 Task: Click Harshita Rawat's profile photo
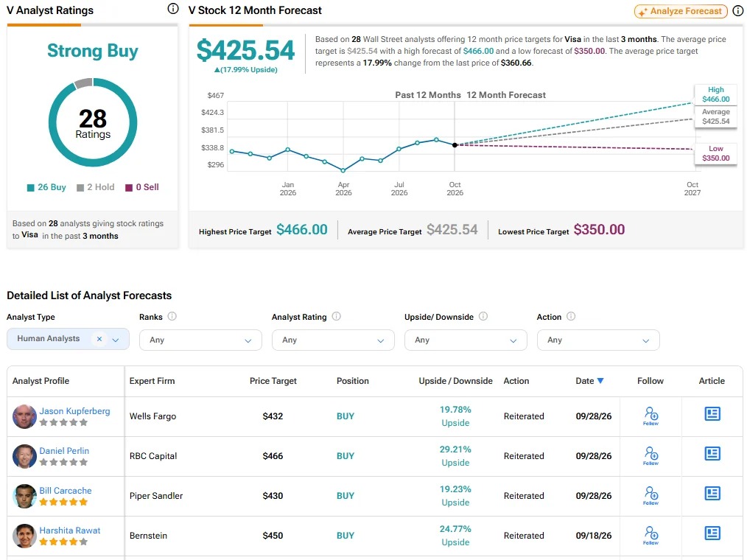[x=25, y=536]
